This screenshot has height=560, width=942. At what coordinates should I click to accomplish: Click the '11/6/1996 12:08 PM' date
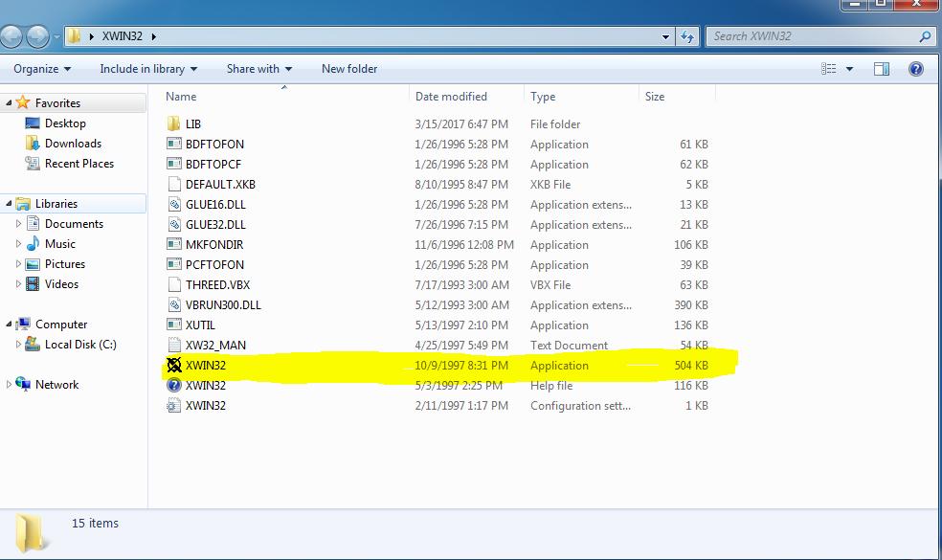463,244
